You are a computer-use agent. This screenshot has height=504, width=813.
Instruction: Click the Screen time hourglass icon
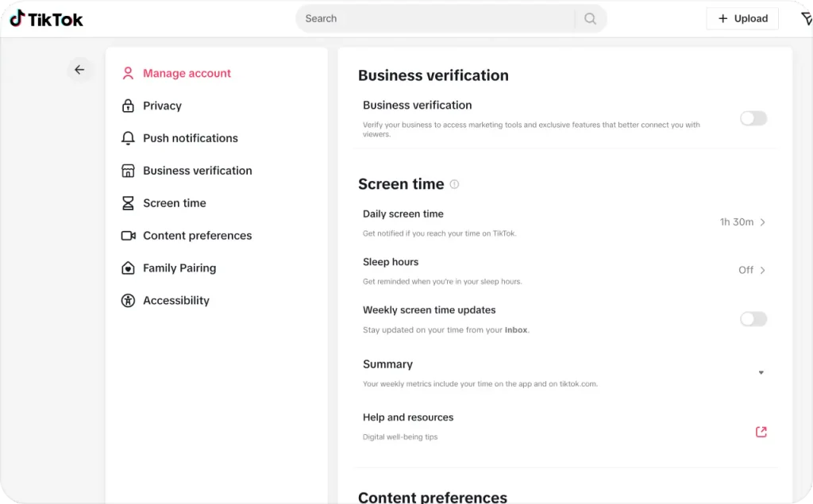click(128, 203)
